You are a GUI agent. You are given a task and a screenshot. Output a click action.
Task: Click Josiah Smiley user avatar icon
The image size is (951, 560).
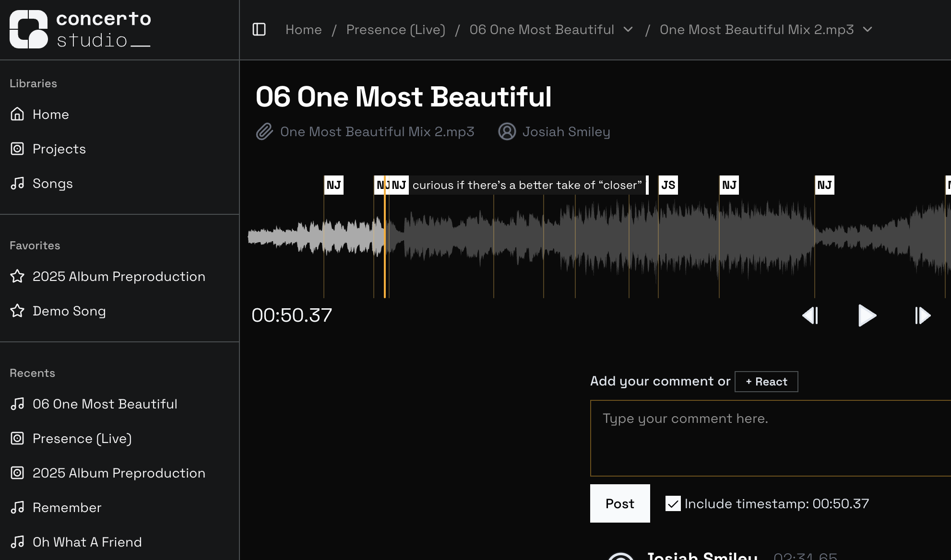click(x=507, y=131)
